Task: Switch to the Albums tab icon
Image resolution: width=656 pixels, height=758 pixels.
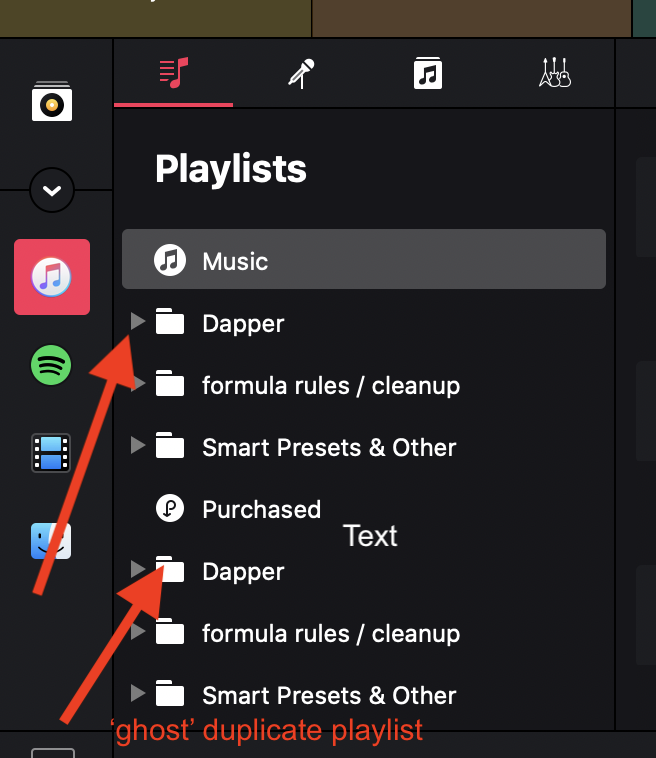Action: pos(428,73)
